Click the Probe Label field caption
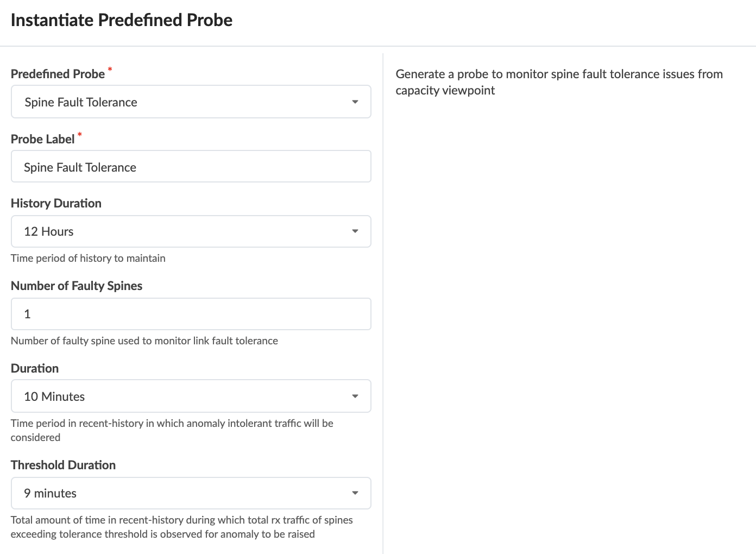Image resolution: width=756 pixels, height=554 pixels. tap(42, 139)
